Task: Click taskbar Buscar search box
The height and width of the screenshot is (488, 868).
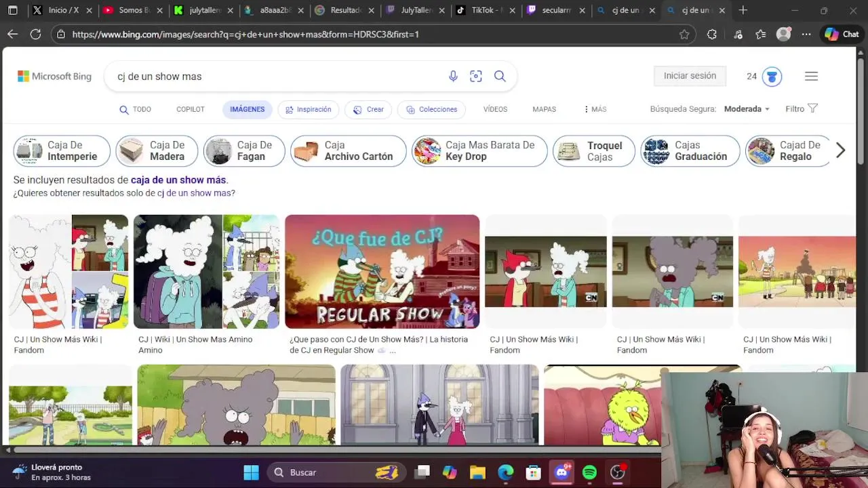Action: (x=336, y=472)
